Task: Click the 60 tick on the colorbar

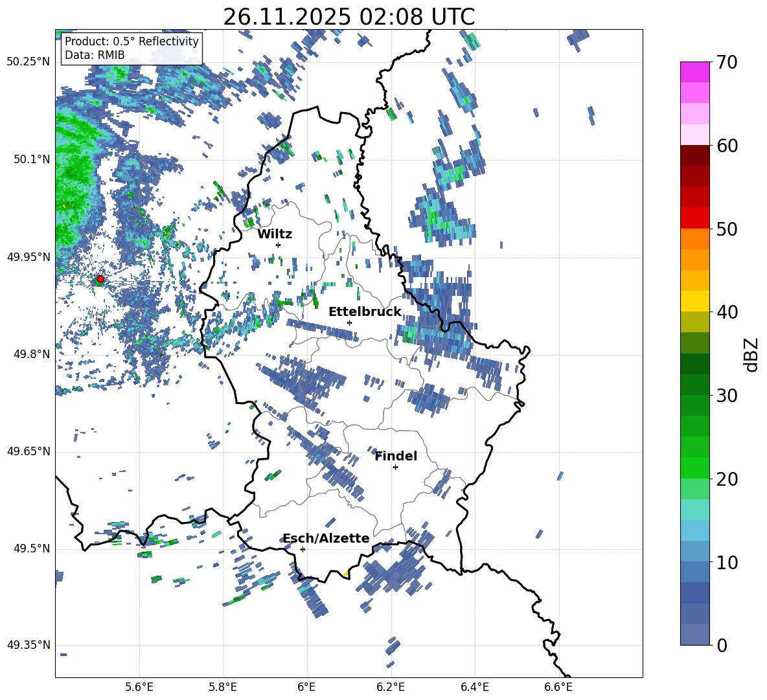Action: click(x=727, y=146)
